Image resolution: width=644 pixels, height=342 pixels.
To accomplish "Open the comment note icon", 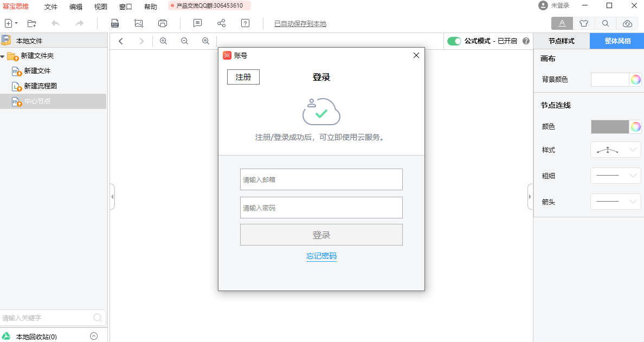I will point(197,23).
